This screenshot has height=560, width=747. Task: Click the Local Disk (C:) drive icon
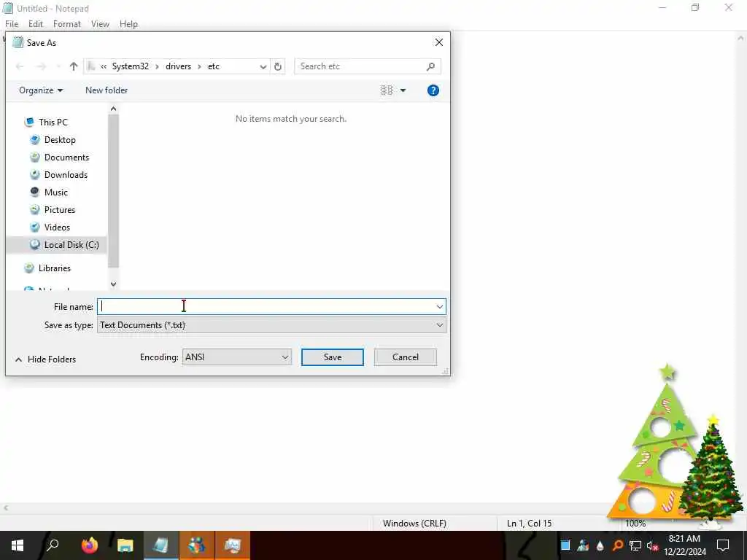(x=35, y=245)
